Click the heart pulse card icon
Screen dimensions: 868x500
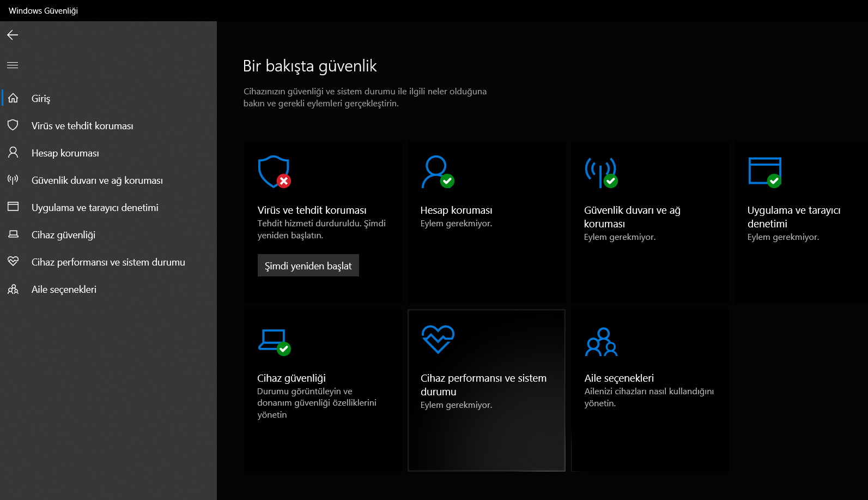click(x=438, y=339)
